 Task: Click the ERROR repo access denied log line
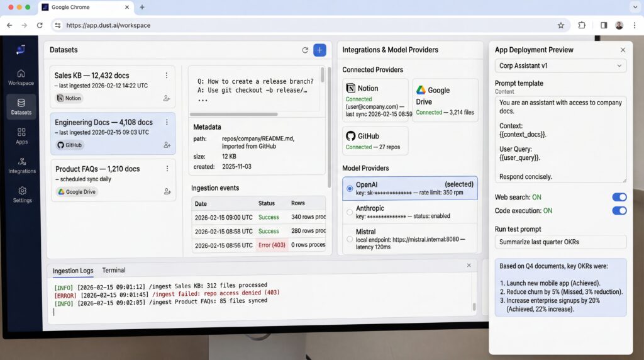click(x=167, y=294)
